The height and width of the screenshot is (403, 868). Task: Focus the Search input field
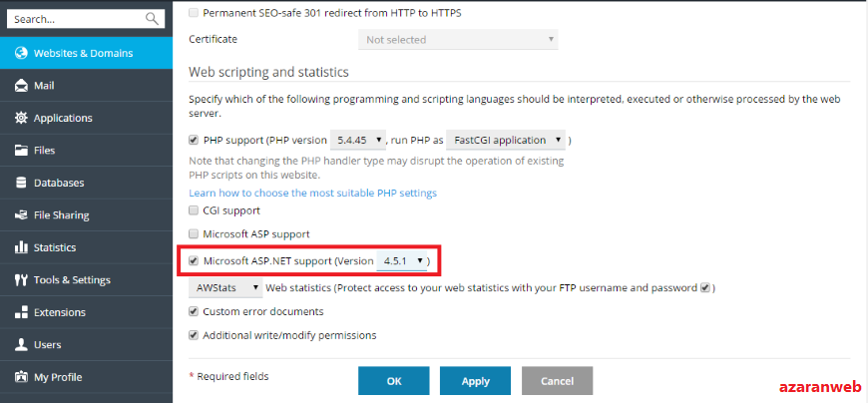click(86, 19)
